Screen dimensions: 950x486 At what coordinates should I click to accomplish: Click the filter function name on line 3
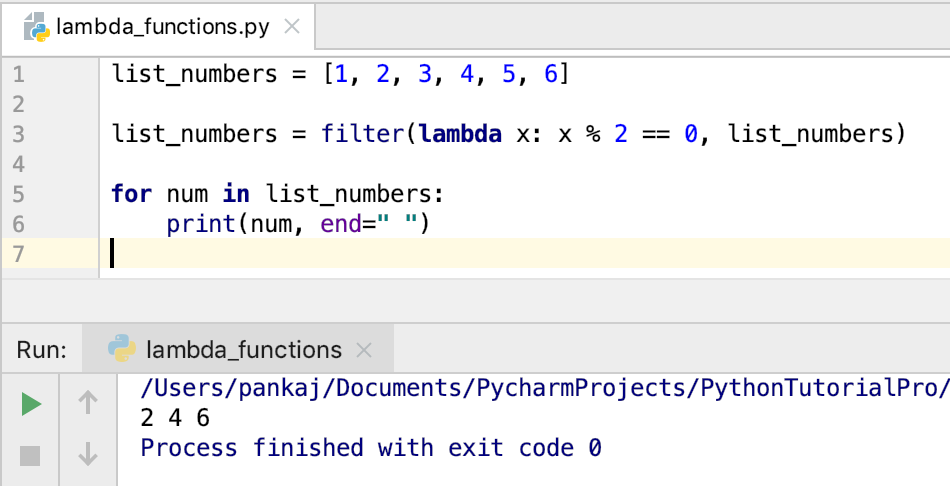point(362,133)
